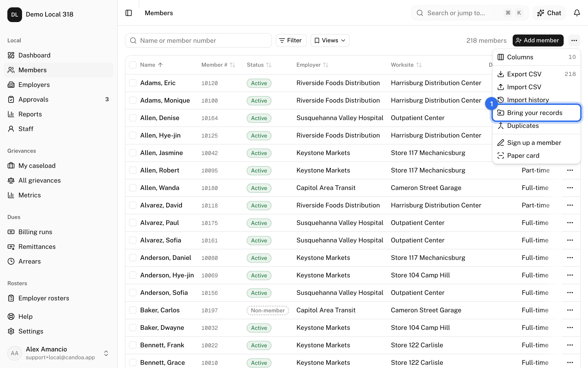Check the Bennett, Frank row
Screen dimensions: 588x368
point(133,345)
